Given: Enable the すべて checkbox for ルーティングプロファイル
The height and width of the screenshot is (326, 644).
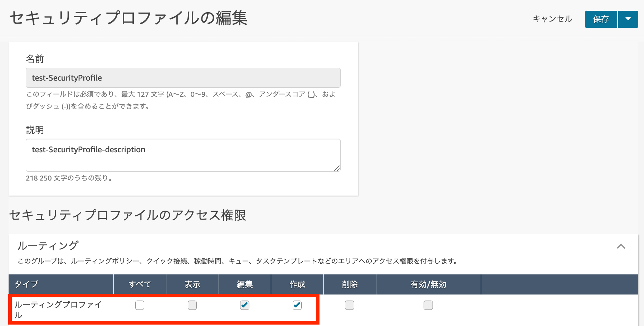Looking at the screenshot, I should [140, 305].
